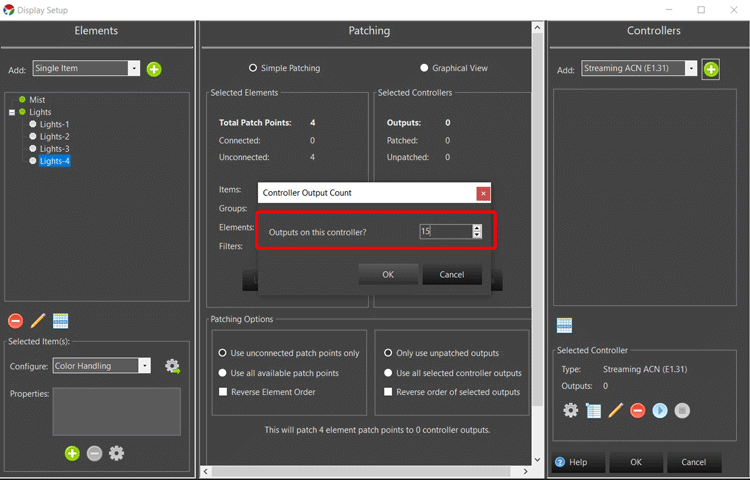
Task: Close the Controller Output Count dialog
Action: point(483,194)
